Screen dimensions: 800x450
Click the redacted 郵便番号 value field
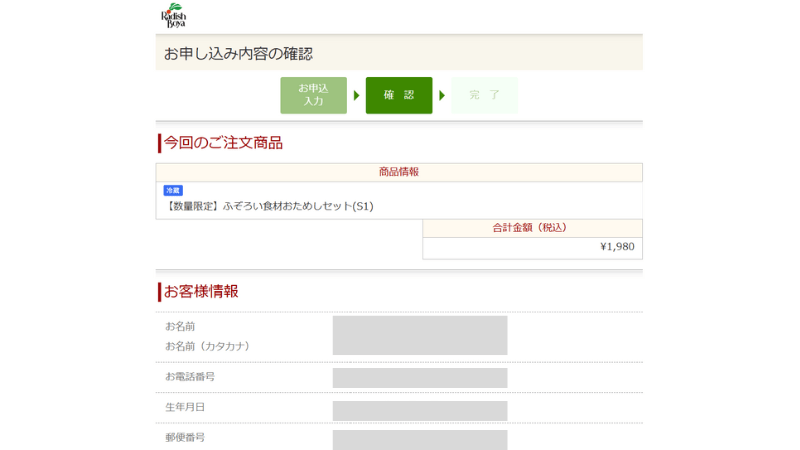coord(419,440)
